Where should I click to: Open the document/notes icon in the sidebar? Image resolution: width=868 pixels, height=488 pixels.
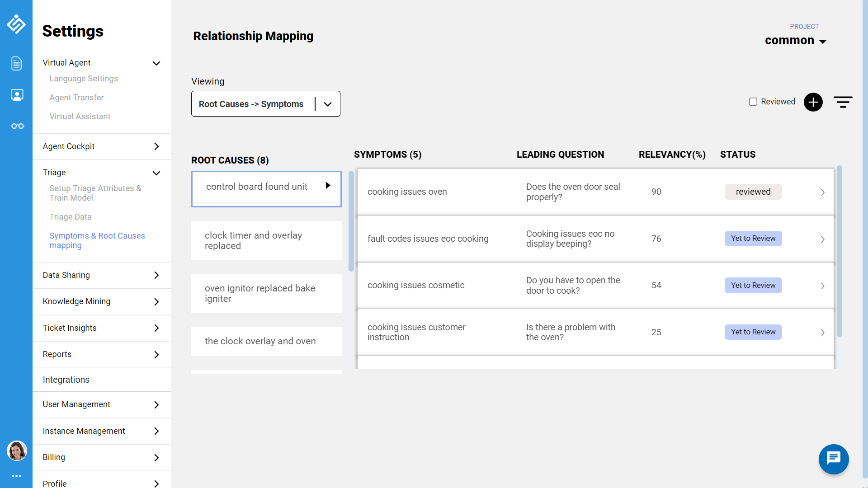pos(17,64)
